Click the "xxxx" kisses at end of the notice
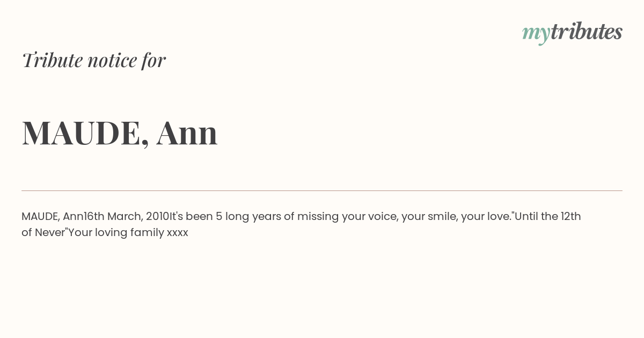 tap(178, 233)
